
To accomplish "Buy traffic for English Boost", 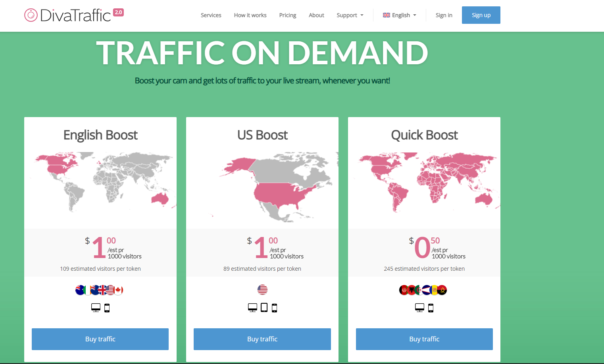I will coord(100,339).
